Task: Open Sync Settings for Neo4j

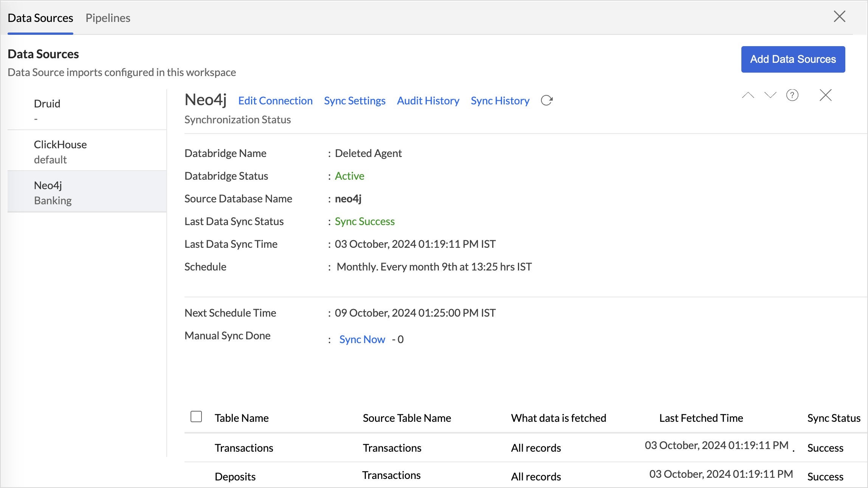Action: (x=355, y=101)
